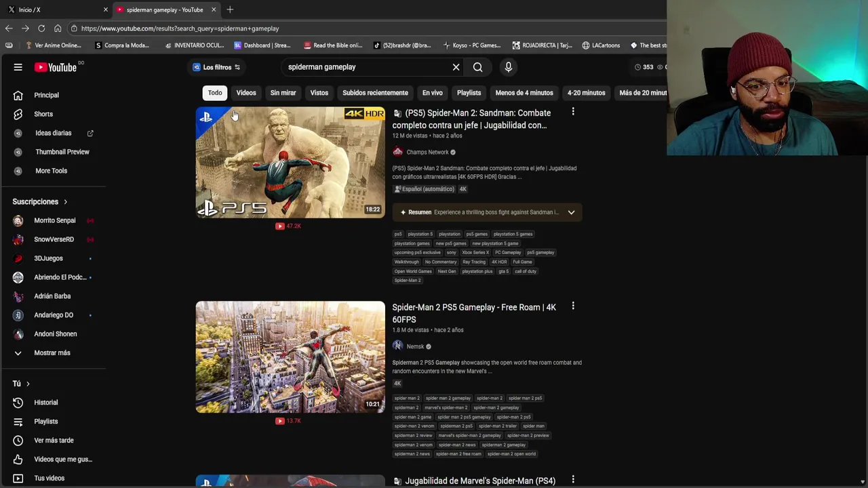Open the LACartoons bookmark

click(x=601, y=45)
